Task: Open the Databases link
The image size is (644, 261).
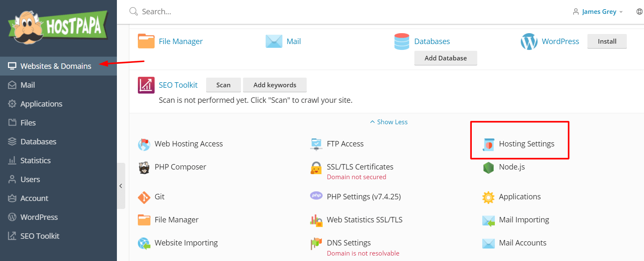Action: point(432,41)
